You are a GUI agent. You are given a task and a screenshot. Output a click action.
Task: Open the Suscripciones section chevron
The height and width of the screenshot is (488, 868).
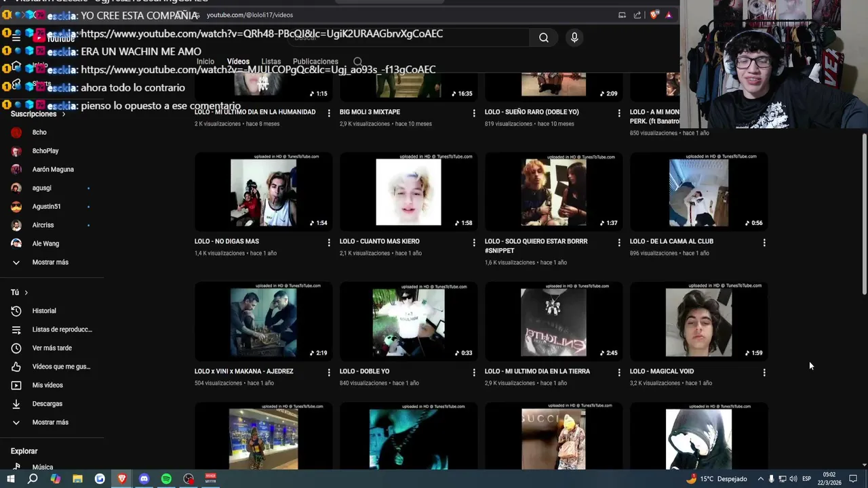pyautogui.click(x=64, y=114)
